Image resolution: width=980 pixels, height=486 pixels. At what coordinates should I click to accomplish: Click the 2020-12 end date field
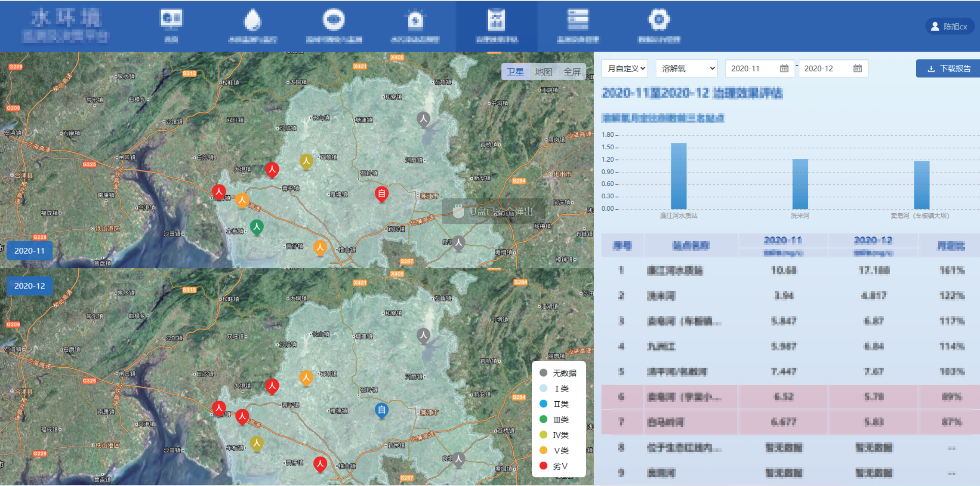833,69
